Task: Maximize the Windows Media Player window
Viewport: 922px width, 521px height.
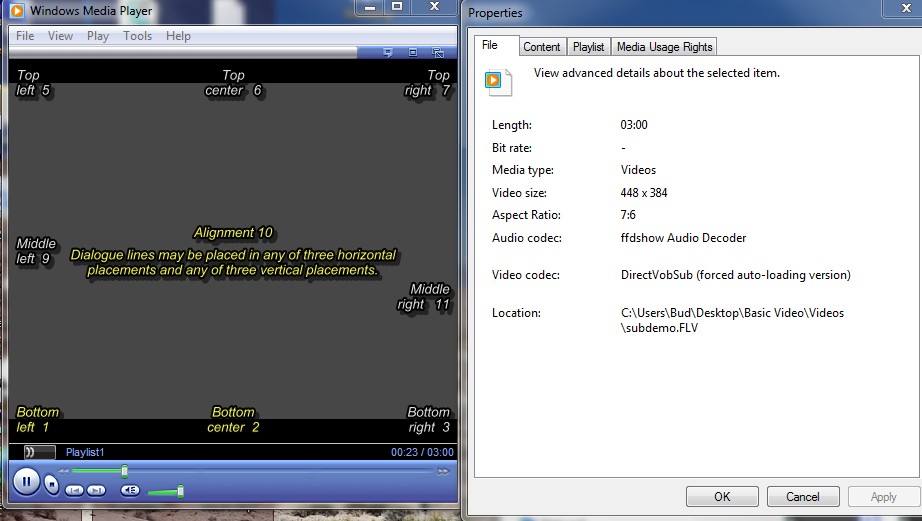Action: coord(397,7)
